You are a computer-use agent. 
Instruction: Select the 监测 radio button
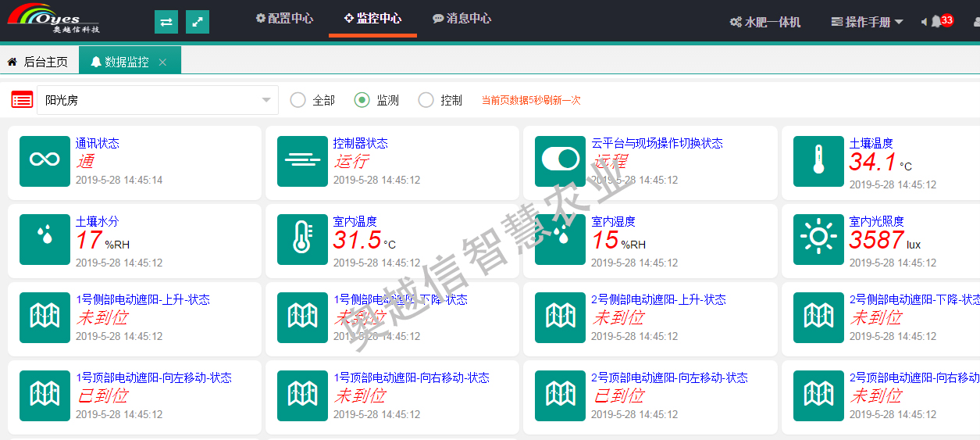coord(362,100)
